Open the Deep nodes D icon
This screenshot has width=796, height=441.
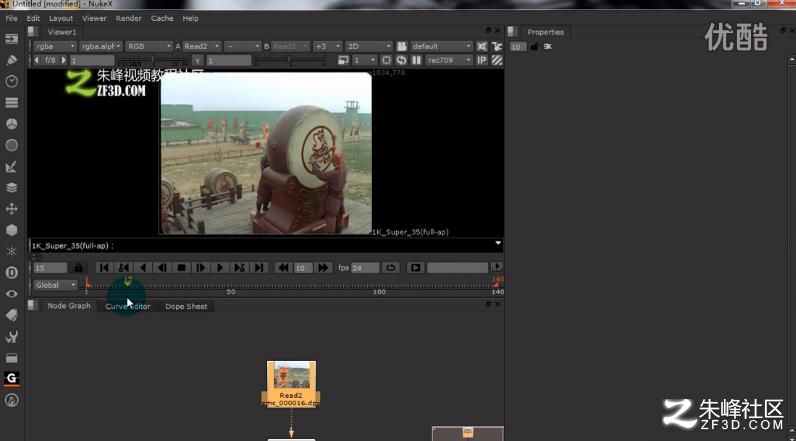(11, 273)
